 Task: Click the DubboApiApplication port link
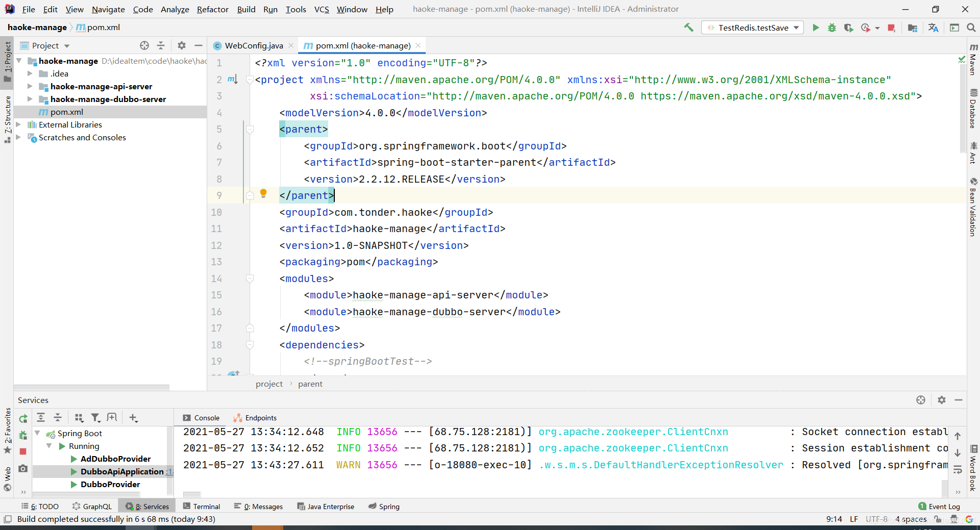169,471
